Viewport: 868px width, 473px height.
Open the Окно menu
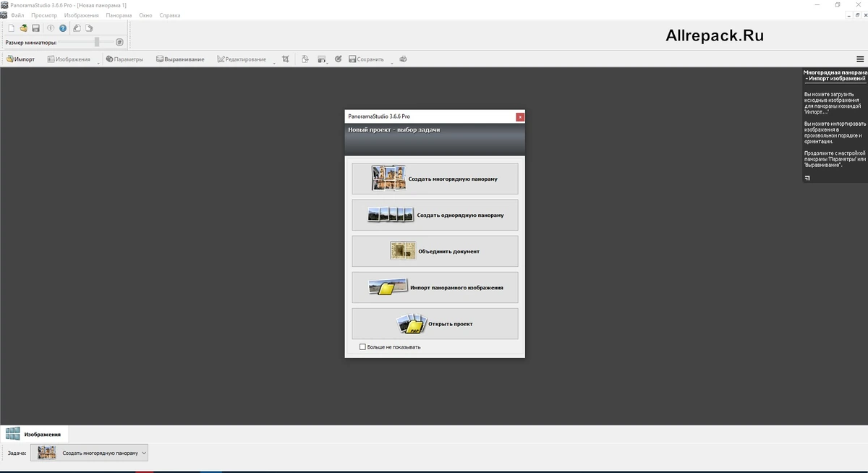point(145,15)
